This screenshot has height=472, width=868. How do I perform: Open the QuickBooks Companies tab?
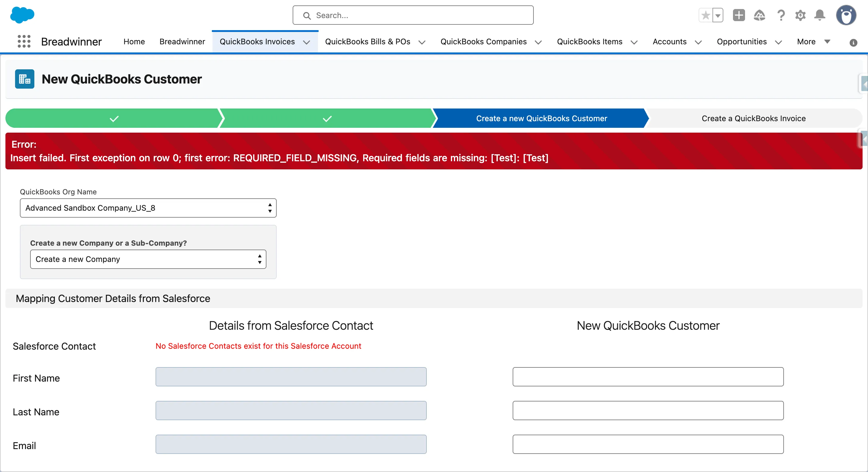click(483, 41)
